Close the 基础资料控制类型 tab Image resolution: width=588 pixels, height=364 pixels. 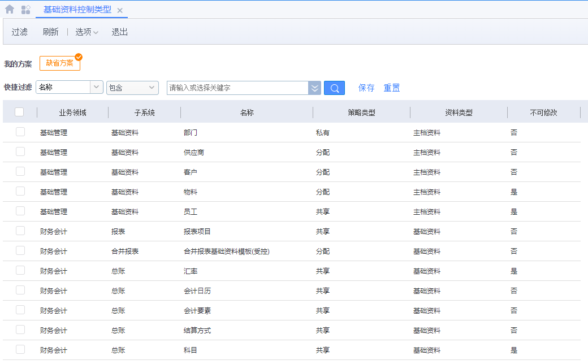(x=120, y=10)
